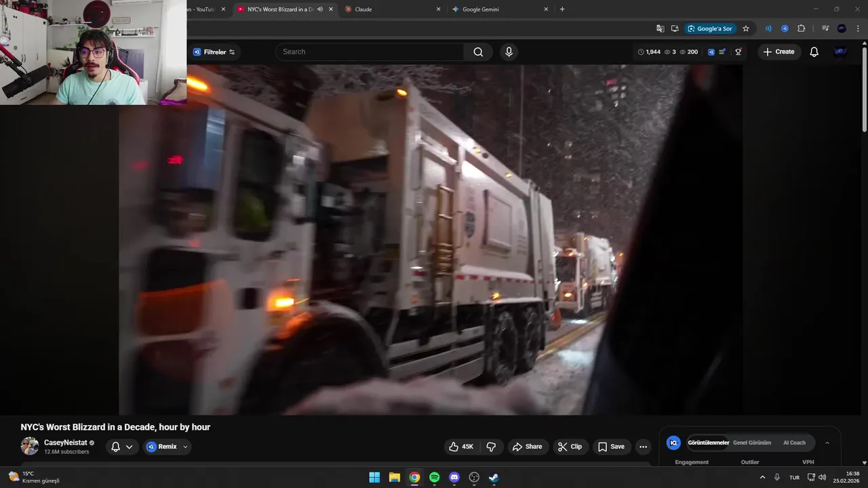Screen dimensions: 868x488
Task: Click the vidIQ extension icon in Chrome toolbar
Action: [x=785, y=28]
